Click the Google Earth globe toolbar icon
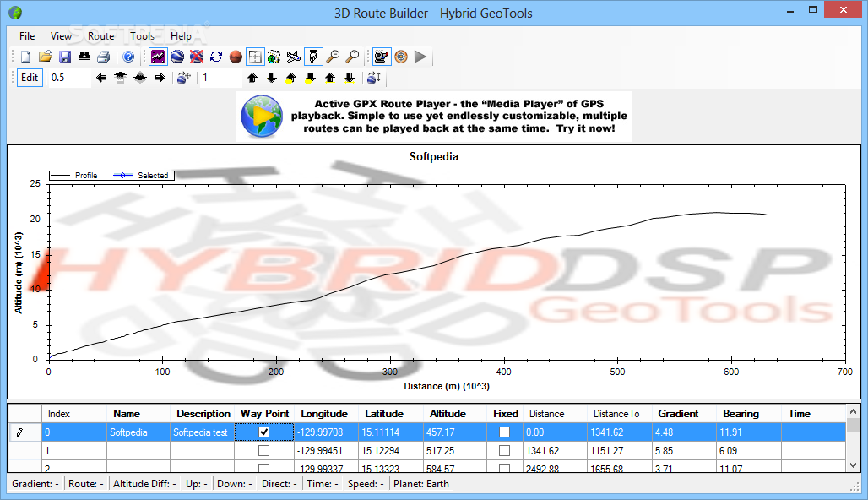 point(177,57)
